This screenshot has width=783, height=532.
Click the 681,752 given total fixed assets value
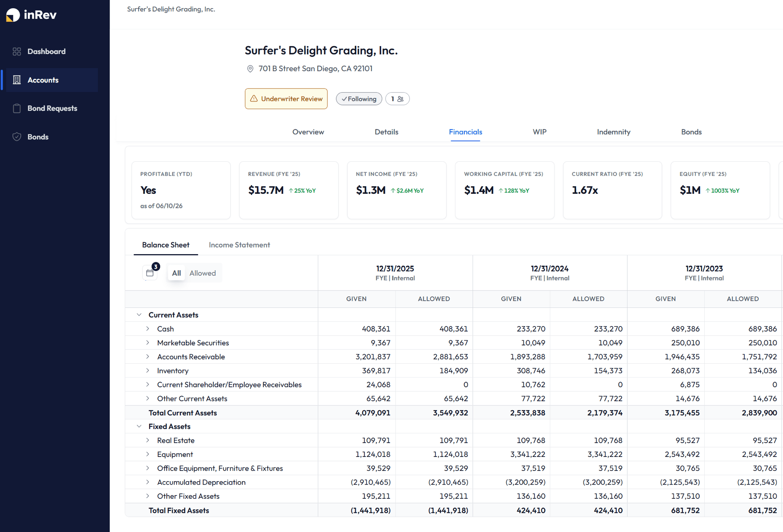685,510
